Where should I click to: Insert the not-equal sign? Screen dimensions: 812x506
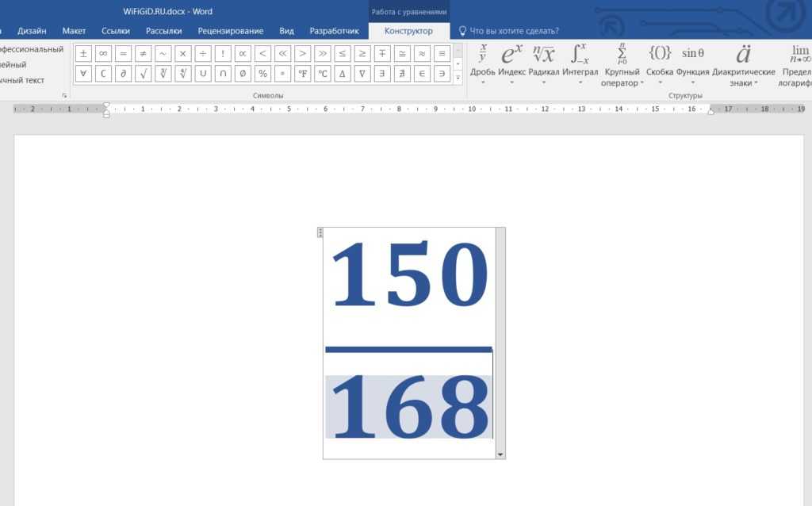(x=143, y=53)
